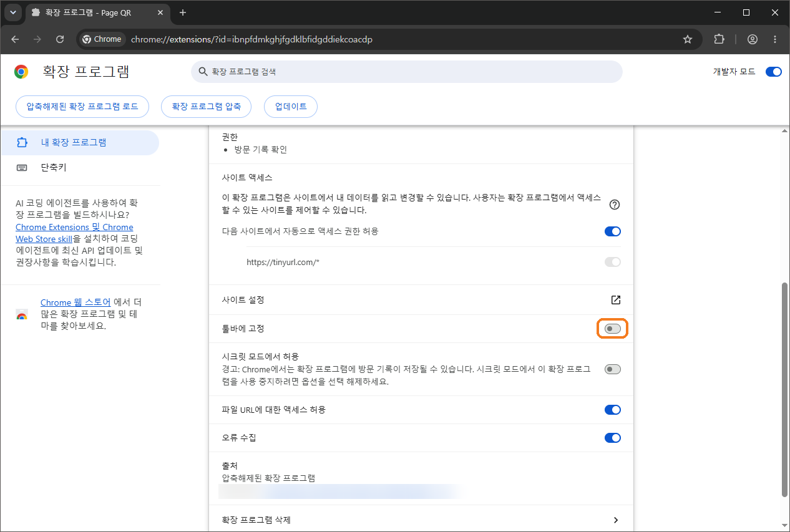Select the 확장 프로그램 - Page QR tab

click(98, 12)
